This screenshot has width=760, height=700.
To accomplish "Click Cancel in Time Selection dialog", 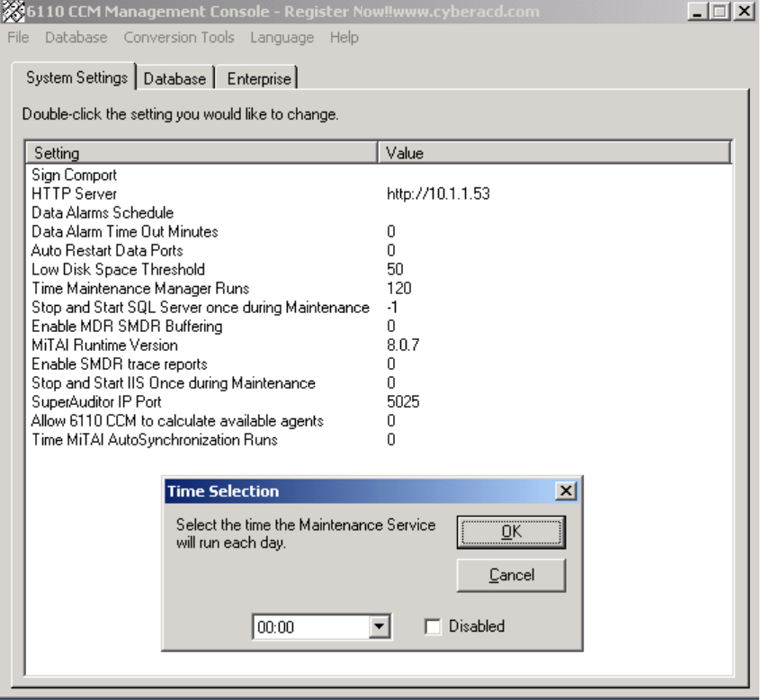I will coord(511,576).
